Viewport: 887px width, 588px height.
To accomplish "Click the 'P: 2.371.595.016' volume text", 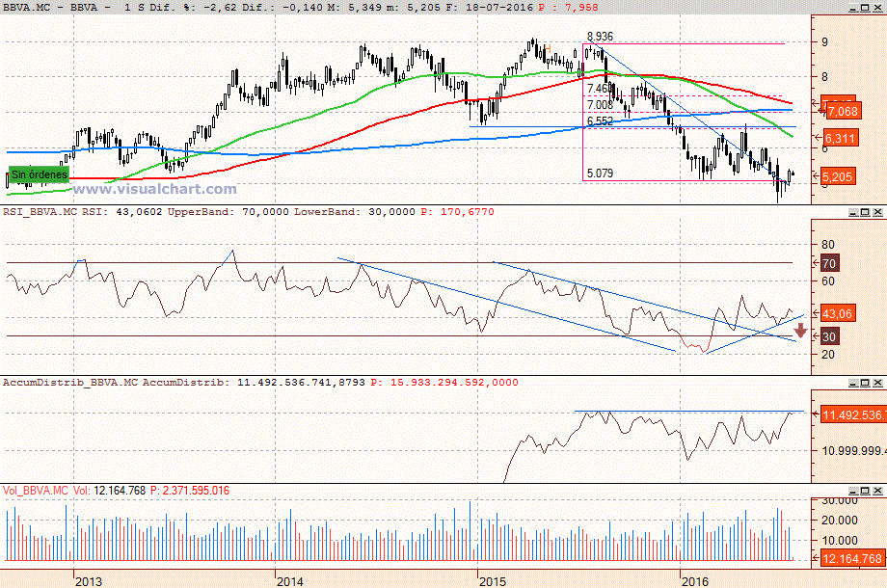I will 190,491.
